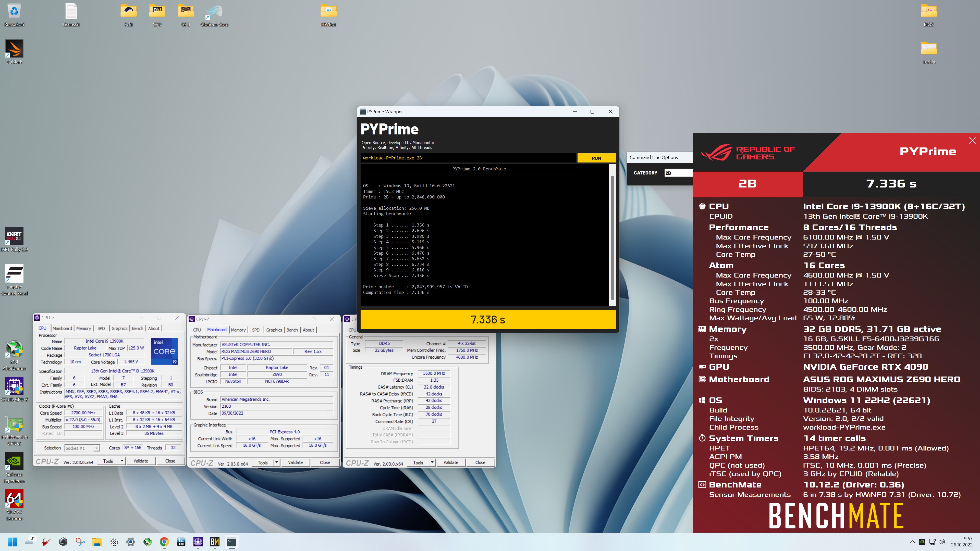Open the Lisenssit file on desktop
980x551 pixels.
tap(71, 15)
